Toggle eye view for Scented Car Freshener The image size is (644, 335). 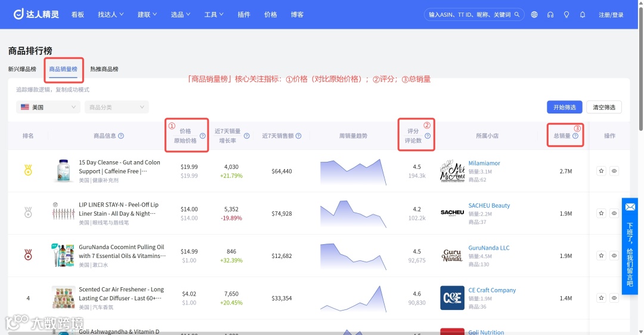(x=614, y=298)
